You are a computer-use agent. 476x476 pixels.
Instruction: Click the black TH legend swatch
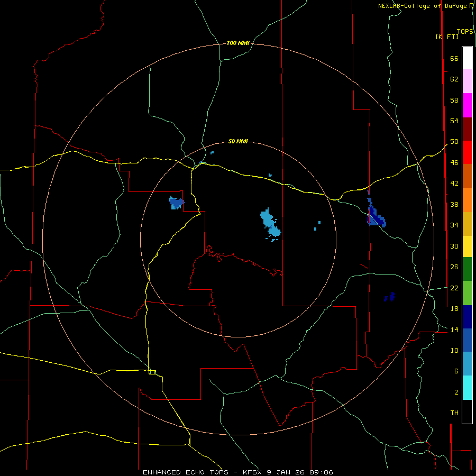(x=467, y=411)
